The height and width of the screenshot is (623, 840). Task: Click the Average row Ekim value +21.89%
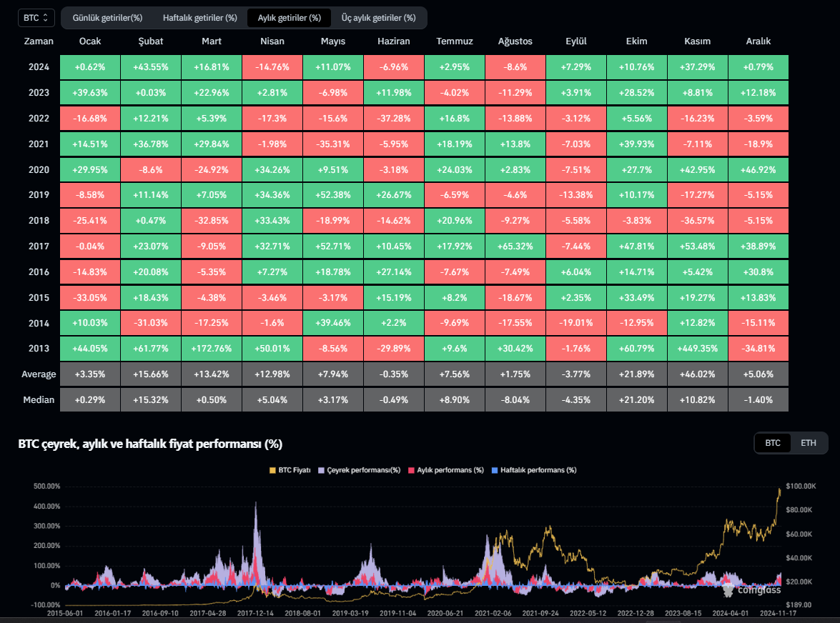pos(636,374)
